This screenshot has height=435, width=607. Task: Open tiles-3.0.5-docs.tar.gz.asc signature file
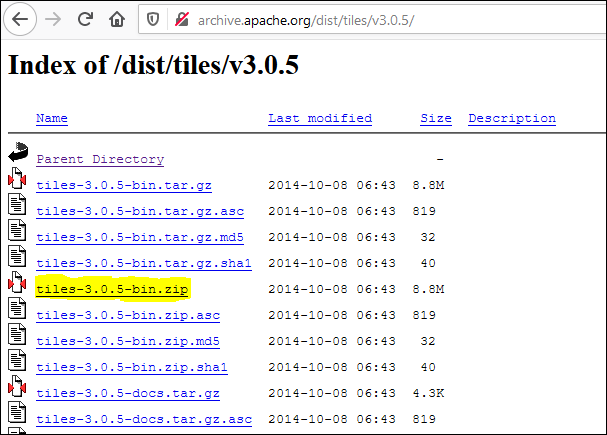coord(144,419)
